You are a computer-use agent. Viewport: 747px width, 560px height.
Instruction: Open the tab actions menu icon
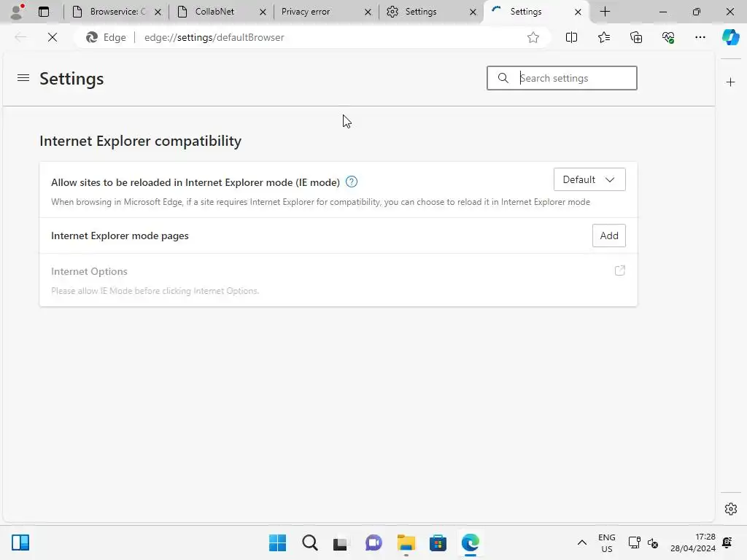point(44,12)
